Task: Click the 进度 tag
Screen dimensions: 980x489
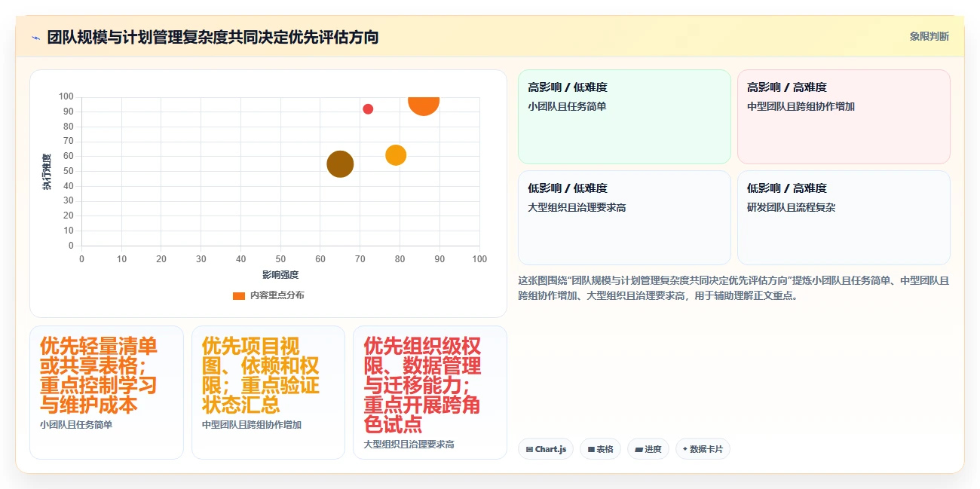Action: coord(648,449)
